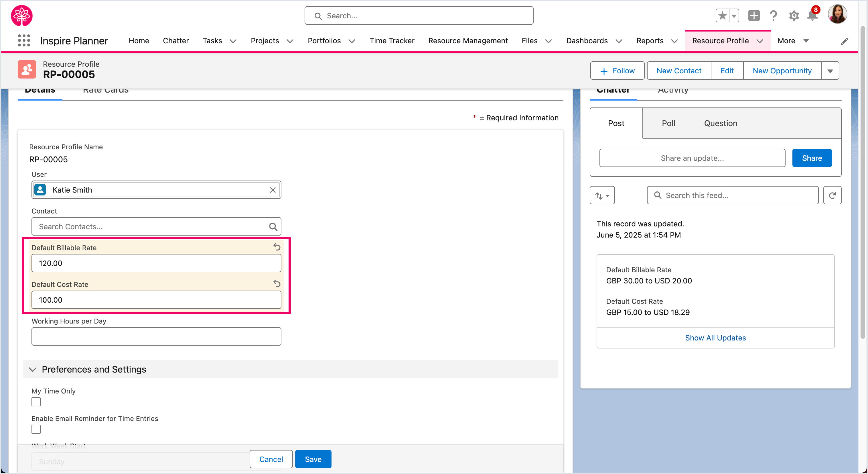Go to the Home tab
Viewport: 868px width, 474px height.
pyautogui.click(x=139, y=41)
